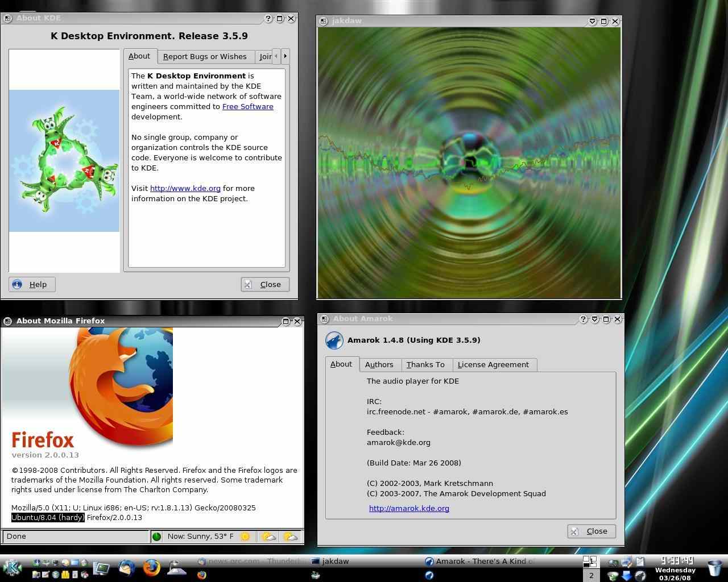Switch to virtual desktop 2 in pager
Image resolution: width=728 pixels, height=582 pixels.
point(591,575)
